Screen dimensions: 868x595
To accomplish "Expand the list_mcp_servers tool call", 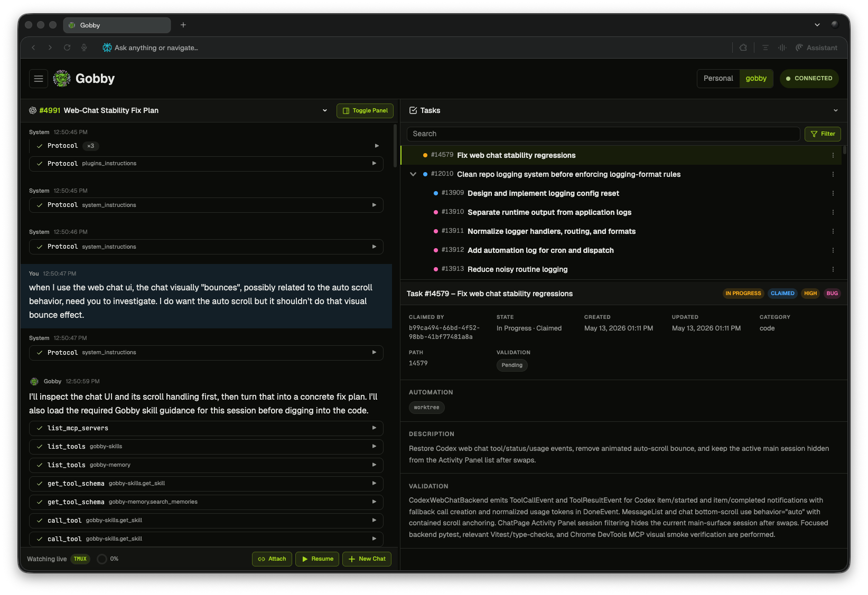I will [x=206, y=428].
